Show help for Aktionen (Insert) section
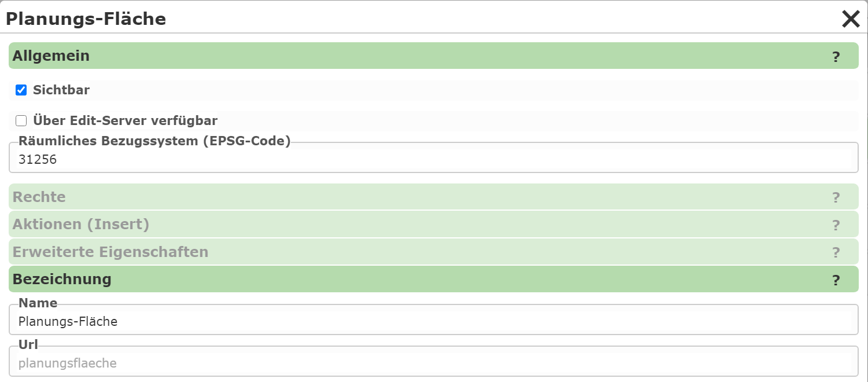This screenshot has height=382, width=868. pyautogui.click(x=836, y=225)
